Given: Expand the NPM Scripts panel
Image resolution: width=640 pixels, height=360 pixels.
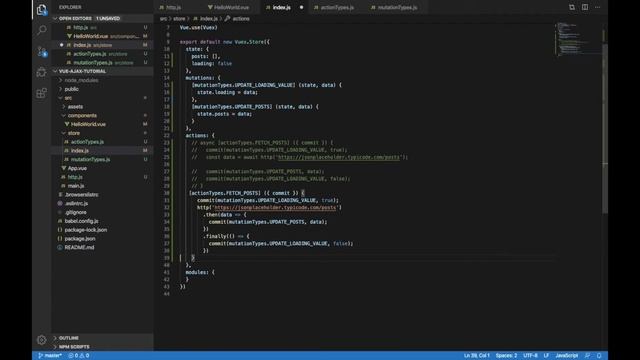Looking at the screenshot, I should [102, 347].
